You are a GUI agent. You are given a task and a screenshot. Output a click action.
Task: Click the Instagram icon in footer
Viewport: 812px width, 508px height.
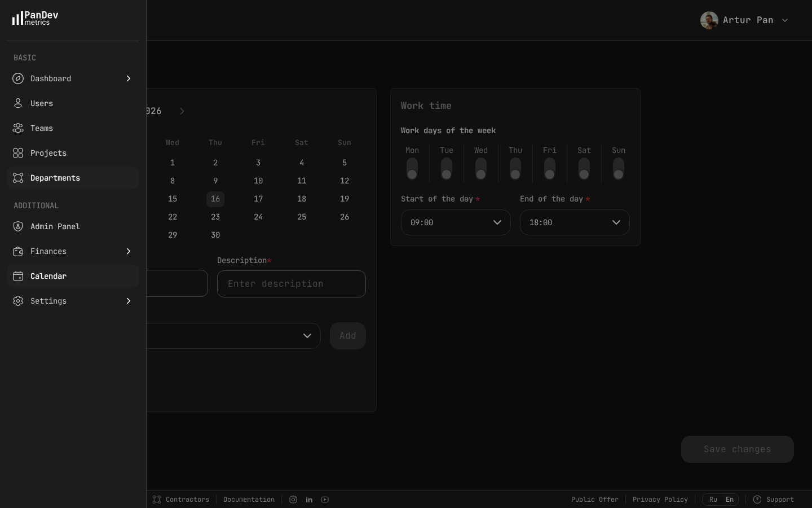pos(293,500)
